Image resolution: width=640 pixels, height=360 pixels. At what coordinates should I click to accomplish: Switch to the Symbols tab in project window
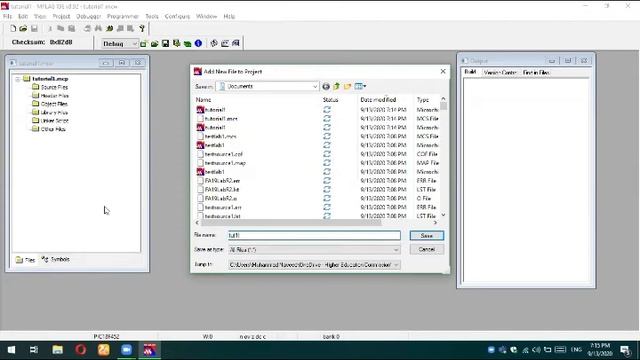56,259
